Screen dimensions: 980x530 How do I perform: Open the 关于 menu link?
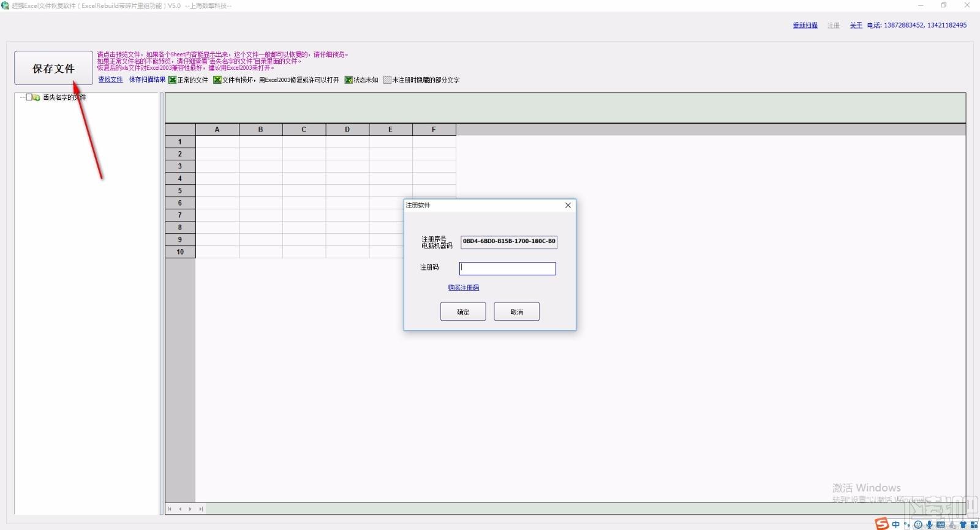(856, 25)
